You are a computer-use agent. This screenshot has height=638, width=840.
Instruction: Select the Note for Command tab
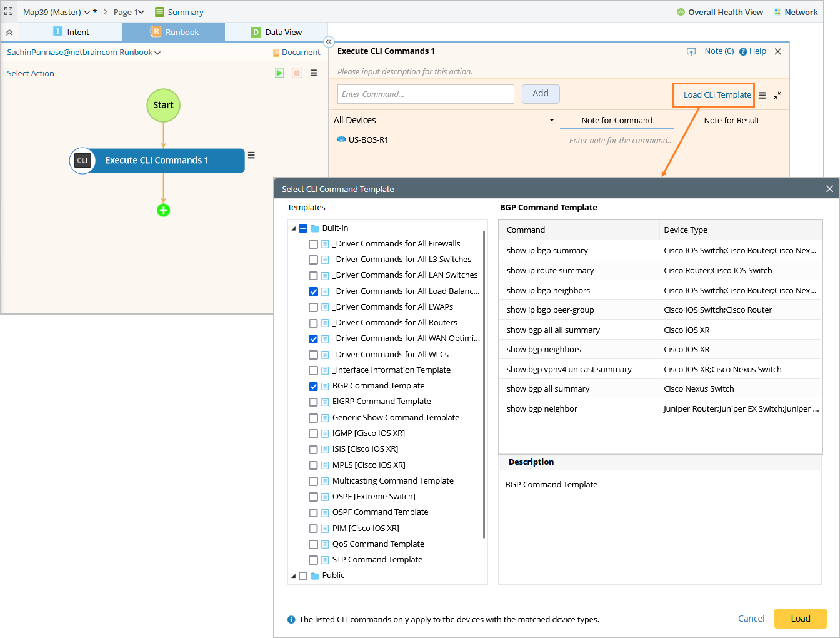[x=617, y=120]
